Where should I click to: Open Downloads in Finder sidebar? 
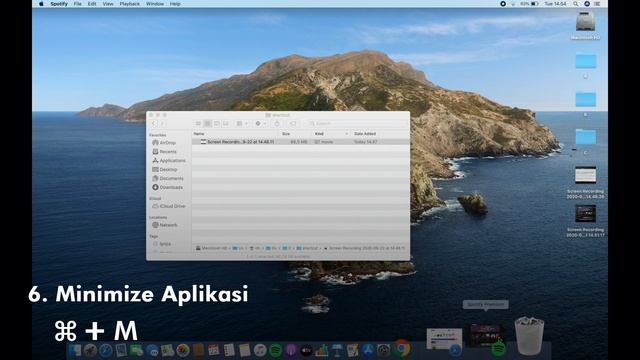click(x=168, y=187)
